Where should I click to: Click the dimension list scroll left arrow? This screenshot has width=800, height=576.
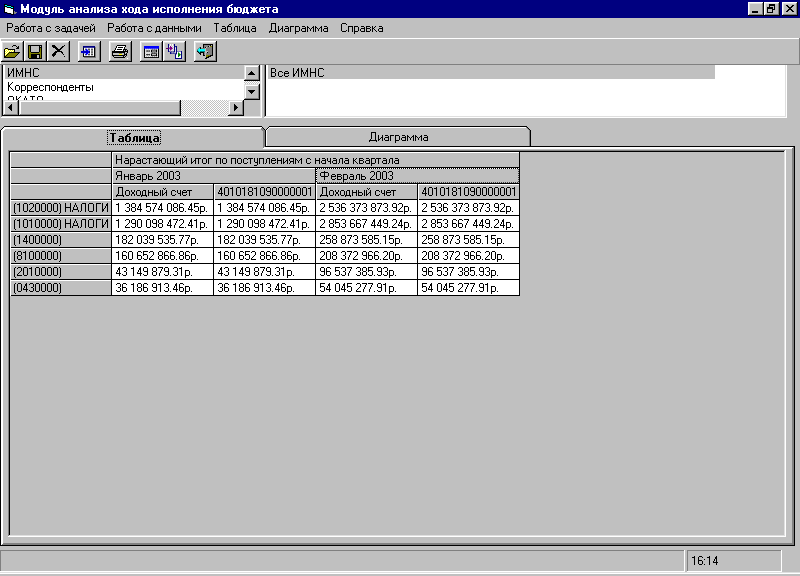(10, 108)
